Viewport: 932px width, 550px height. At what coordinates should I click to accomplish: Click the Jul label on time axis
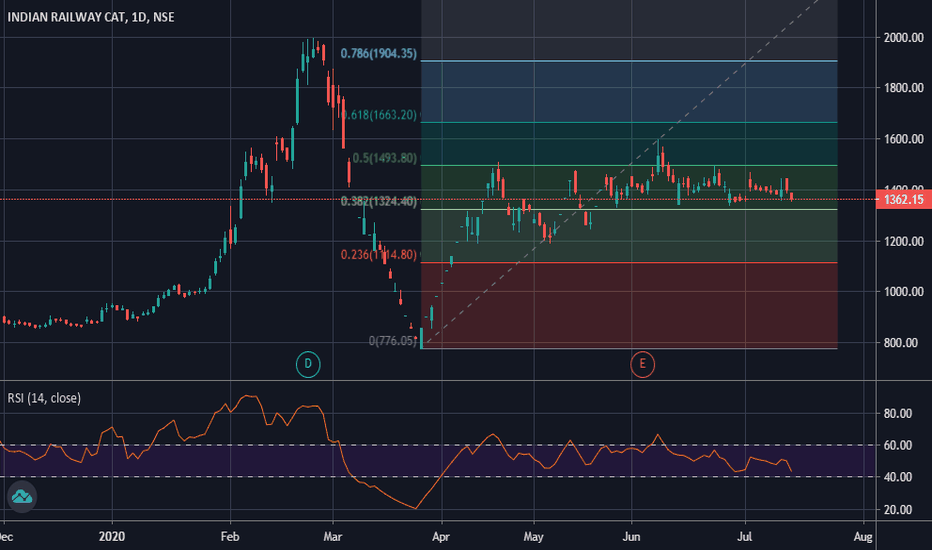745,536
